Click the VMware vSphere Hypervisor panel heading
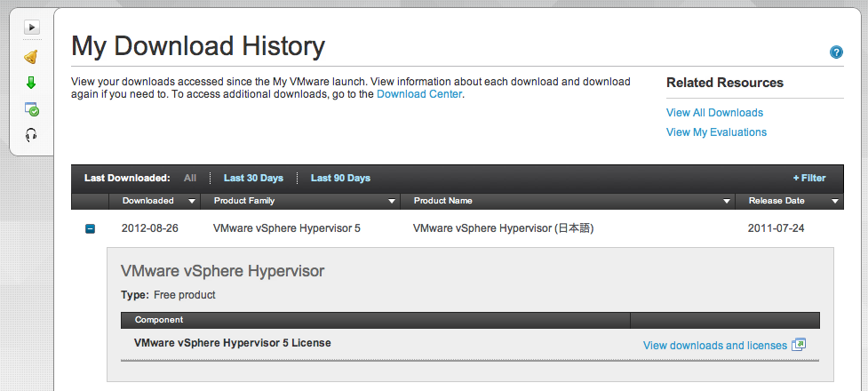868x391 pixels. coord(222,271)
